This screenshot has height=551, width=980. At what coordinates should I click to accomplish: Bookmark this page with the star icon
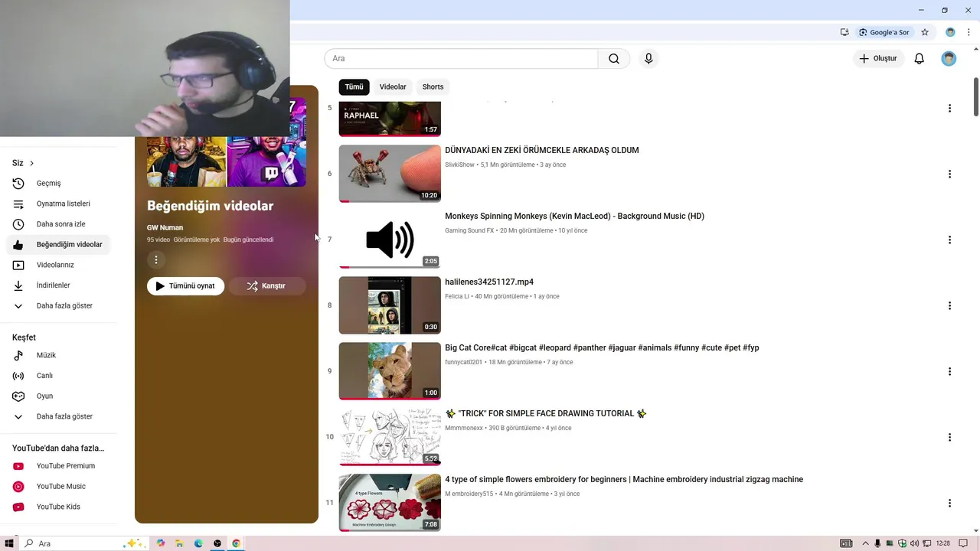point(925,32)
